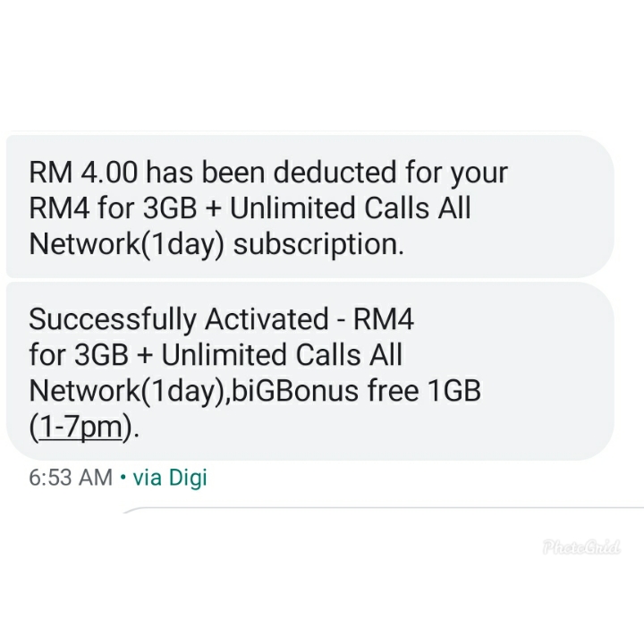This screenshot has width=644, height=644.
Task: Tap RM4 ending the Successfully Activated line
Action: click(x=384, y=319)
